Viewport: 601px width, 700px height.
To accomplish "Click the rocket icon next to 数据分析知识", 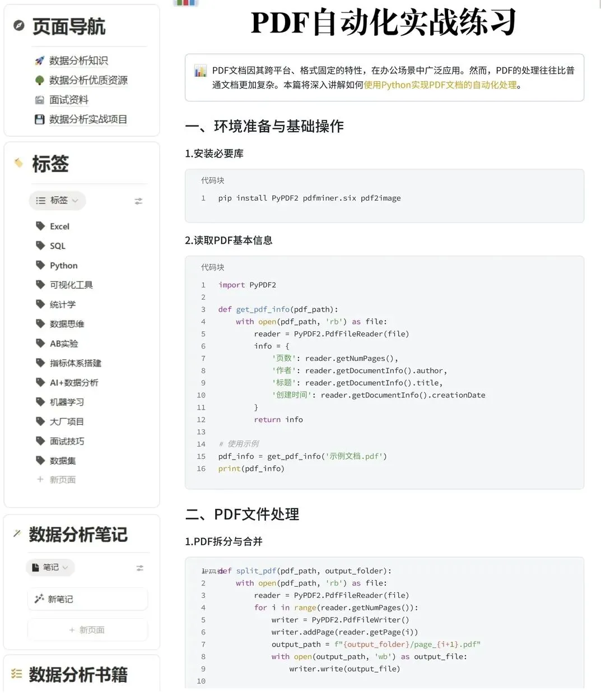I will [x=39, y=61].
